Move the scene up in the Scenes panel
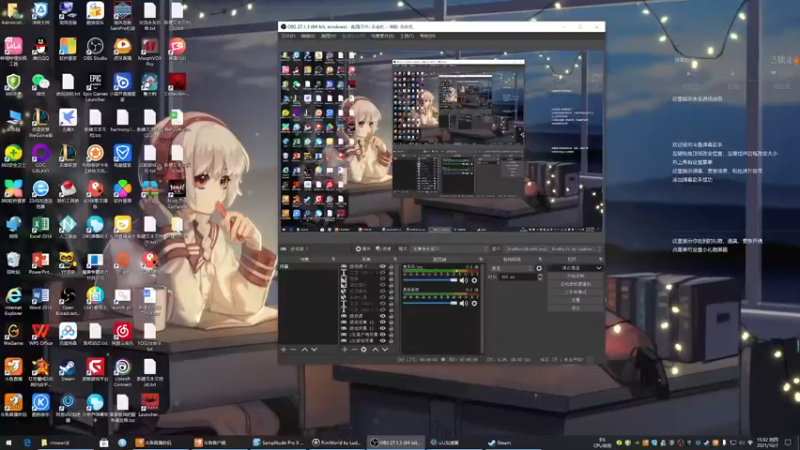 pyautogui.click(x=305, y=349)
